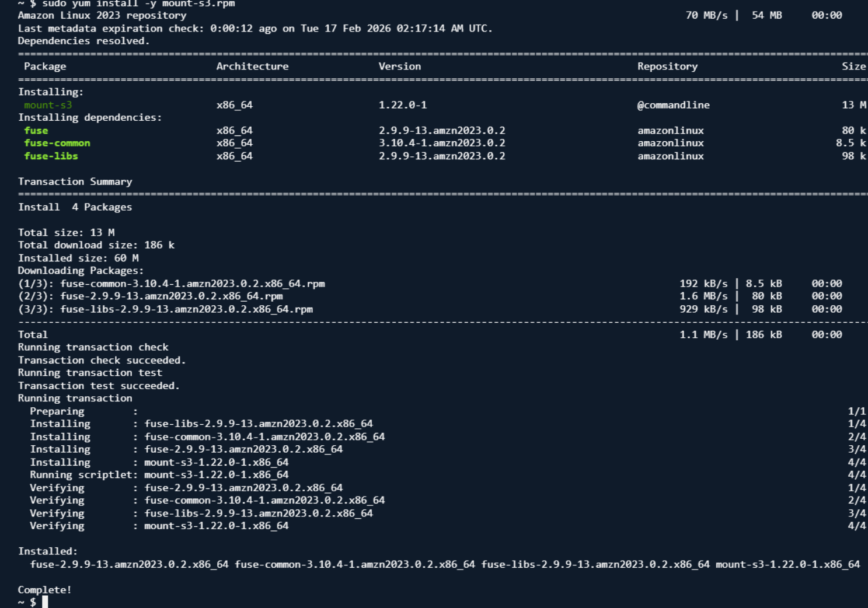This screenshot has height=608, width=868.
Task: Click the "929 kB/s" download speed
Action: pos(703,309)
